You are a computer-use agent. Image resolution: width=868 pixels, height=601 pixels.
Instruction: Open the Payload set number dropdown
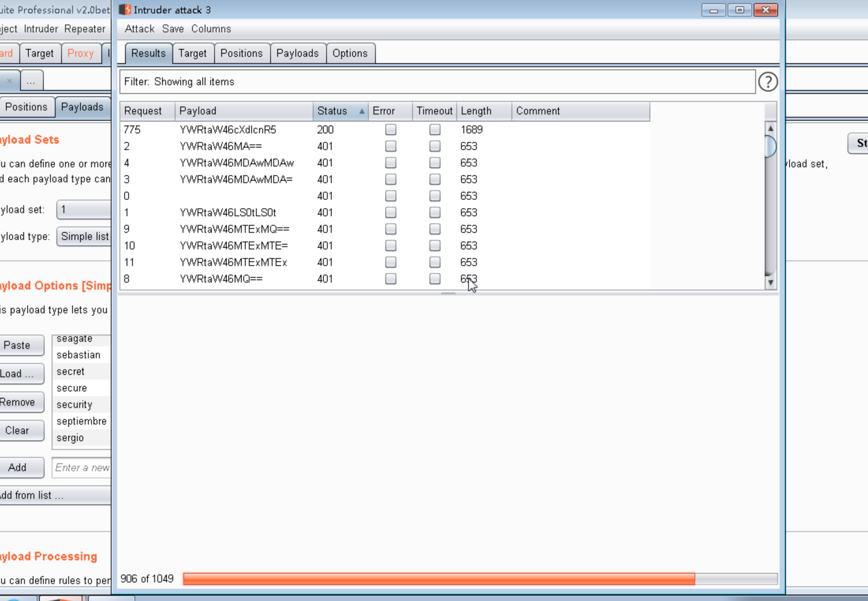click(x=84, y=210)
